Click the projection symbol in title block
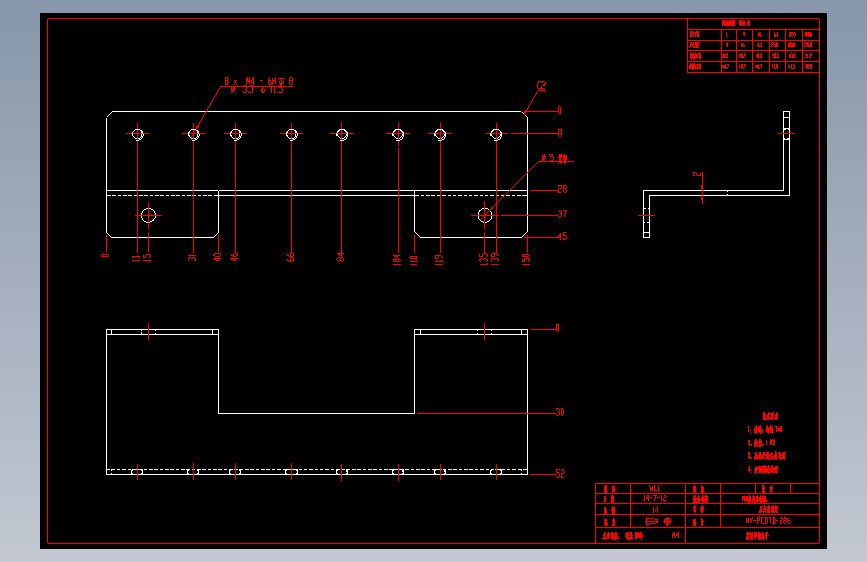 (x=659, y=521)
